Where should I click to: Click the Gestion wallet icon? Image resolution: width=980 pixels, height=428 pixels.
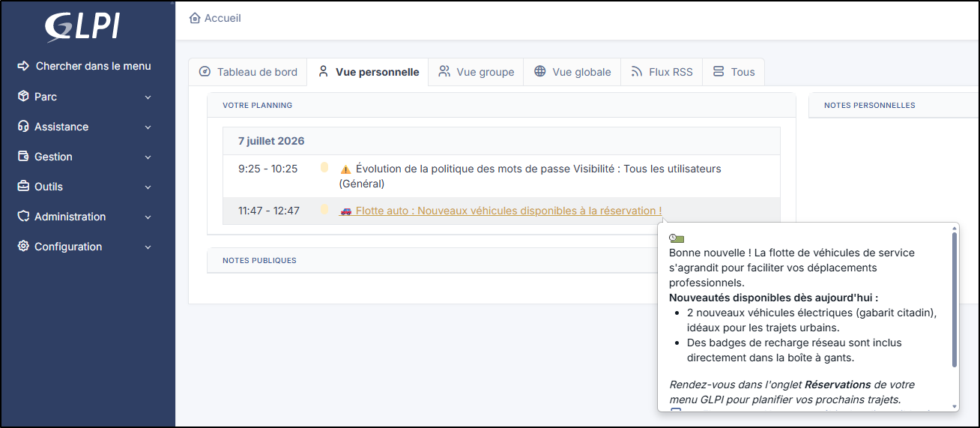23,157
